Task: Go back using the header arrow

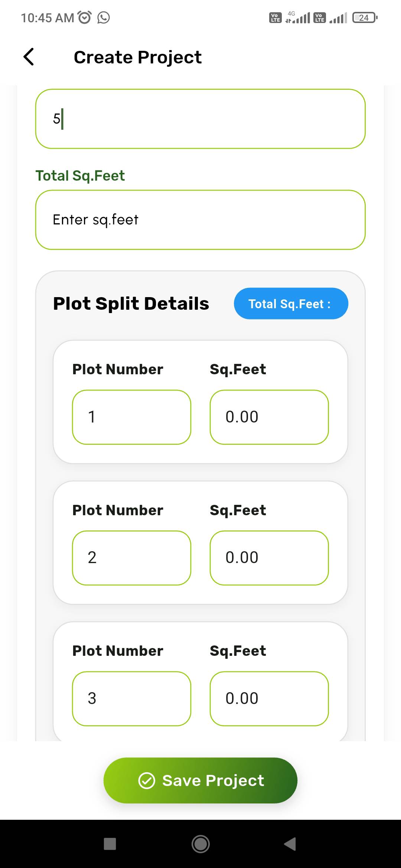Action: tap(29, 57)
